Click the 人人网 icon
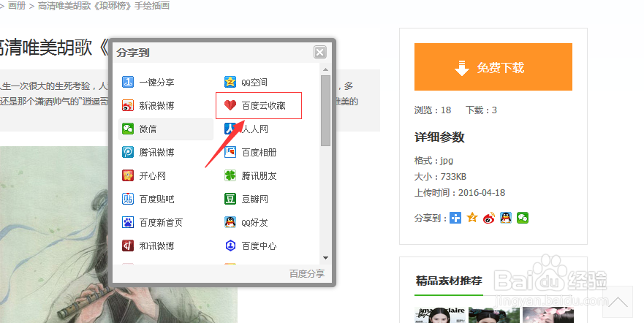The height and width of the screenshot is (323, 644). pos(230,129)
